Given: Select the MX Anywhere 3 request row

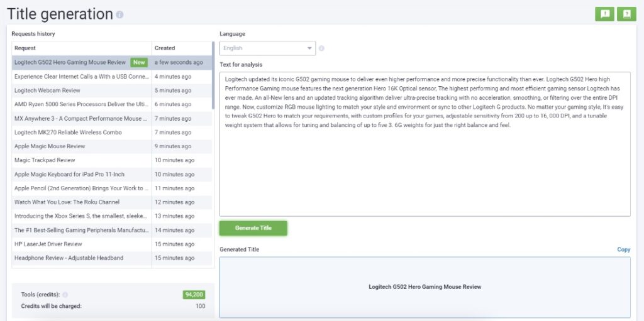Looking at the screenshot, I should pyautogui.click(x=112, y=118).
